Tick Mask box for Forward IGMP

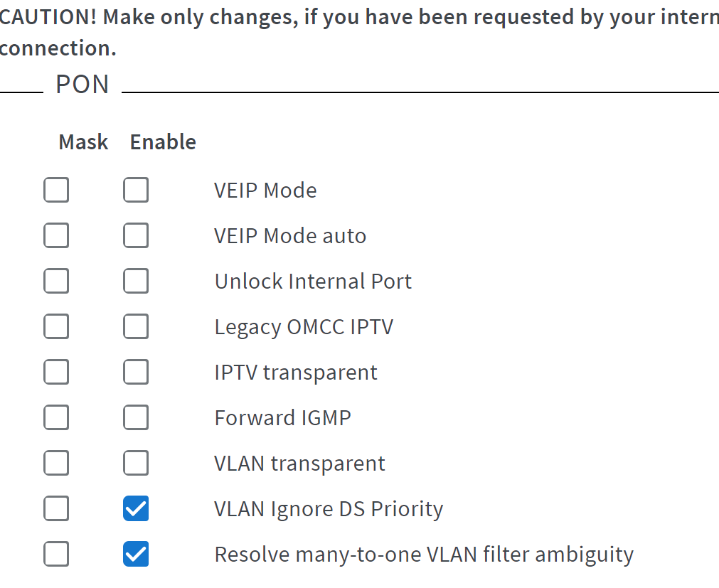point(56,417)
